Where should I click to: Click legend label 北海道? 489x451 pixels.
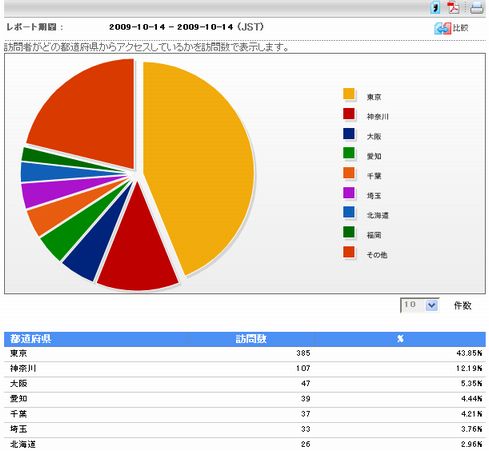(x=378, y=215)
